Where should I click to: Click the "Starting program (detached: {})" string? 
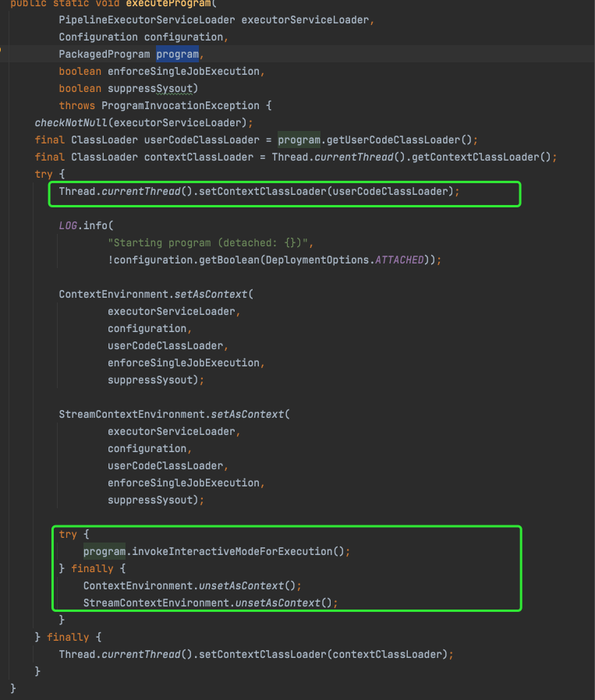click(x=207, y=243)
